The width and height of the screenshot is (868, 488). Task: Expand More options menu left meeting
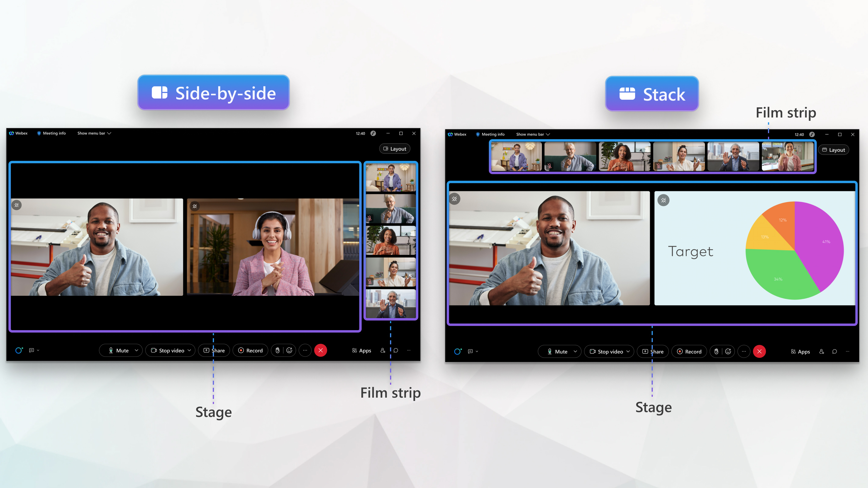coord(305,350)
